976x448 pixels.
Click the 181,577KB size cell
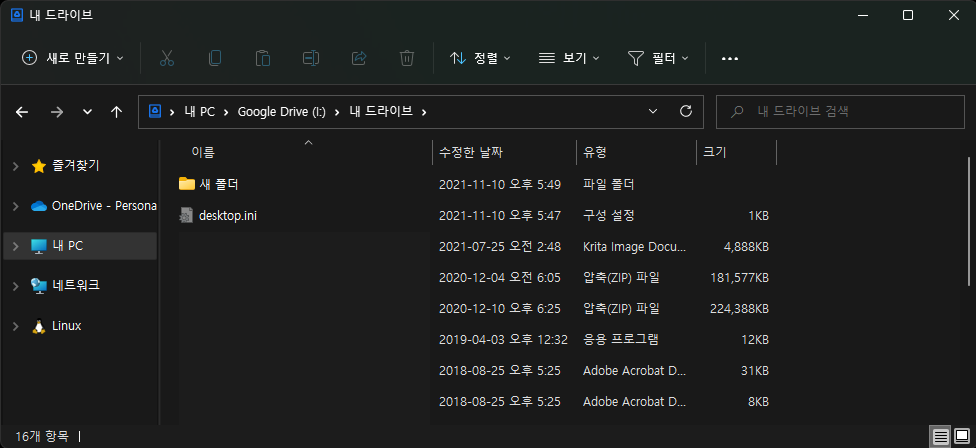pos(739,278)
